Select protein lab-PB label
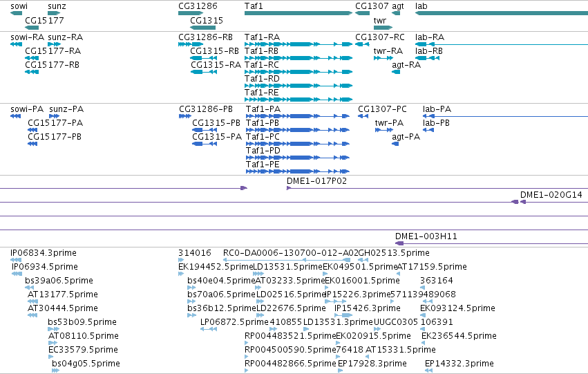Screen dimensions: 588x374 (x=436, y=123)
